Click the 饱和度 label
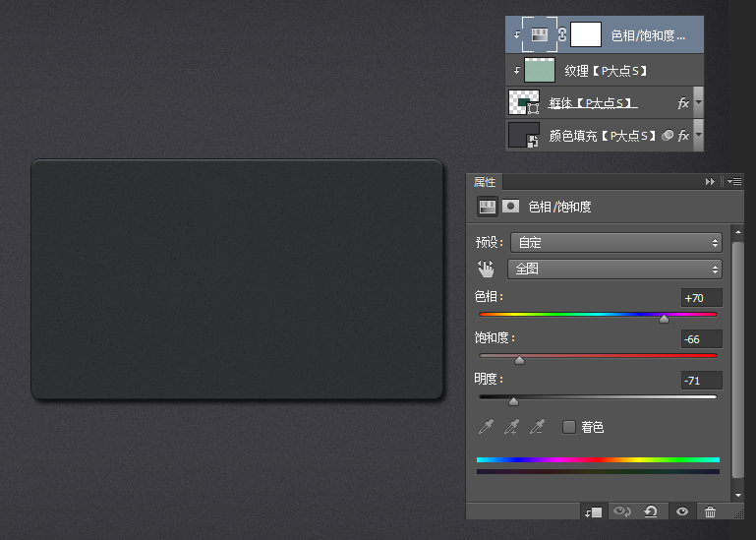756x540 pixels. click(494, 337)
